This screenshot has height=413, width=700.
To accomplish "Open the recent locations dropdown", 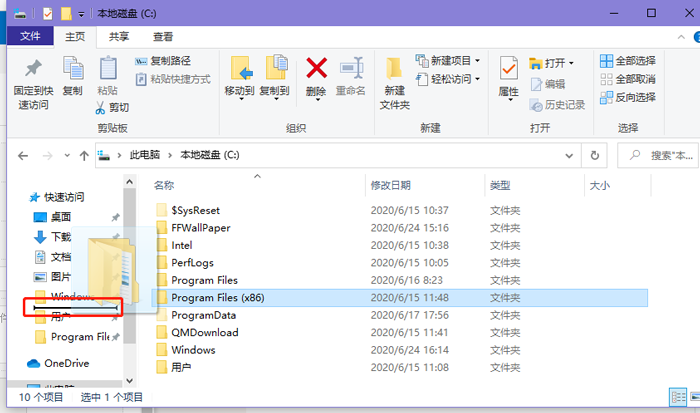I will [67, 155].
